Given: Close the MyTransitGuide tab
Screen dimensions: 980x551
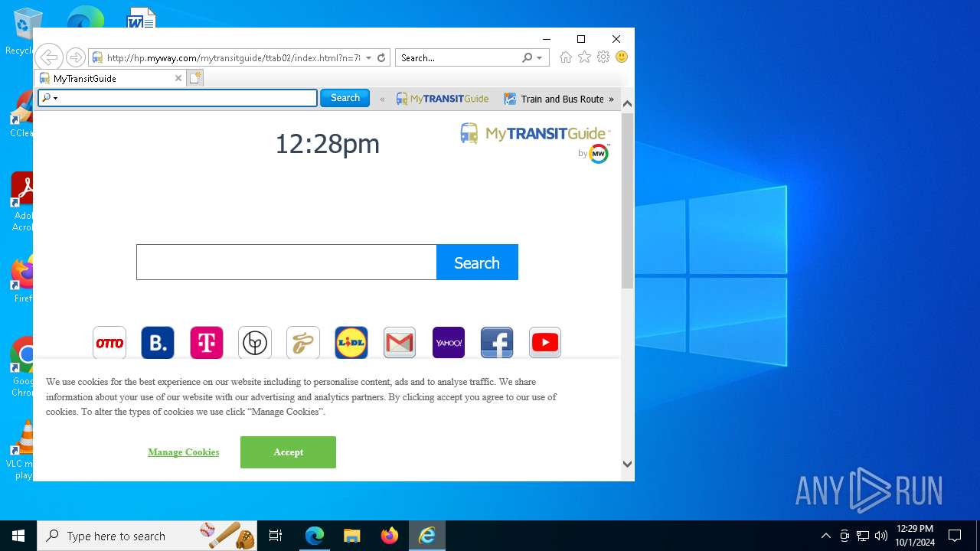Looking at the screenshot, I should [x=178, y=78].
